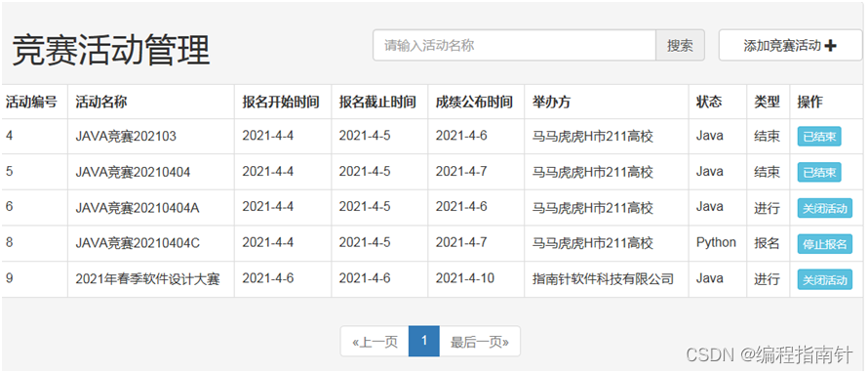The height and width of the screenshot is (373, 868).
Task: Click 进行 type cell in row 6
Action: (x=768, y=208)
